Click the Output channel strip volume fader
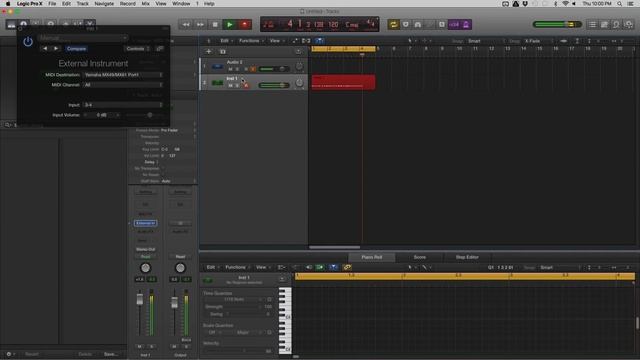Image resolution: width=640 pixels, height=360 pixels. [x=174, y=303]
